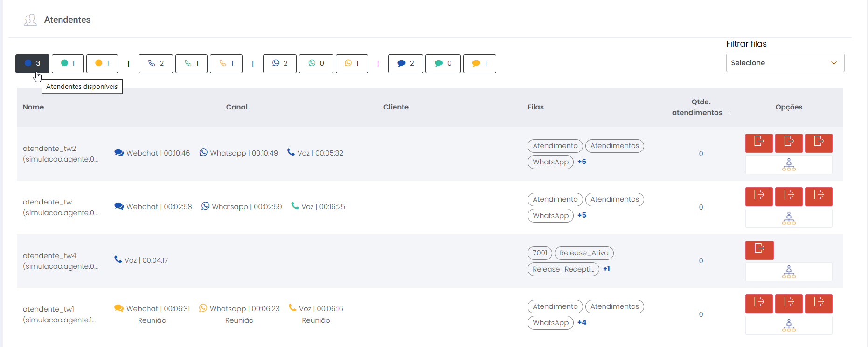Toggle the blue available attendants filter

coord(32,63)
